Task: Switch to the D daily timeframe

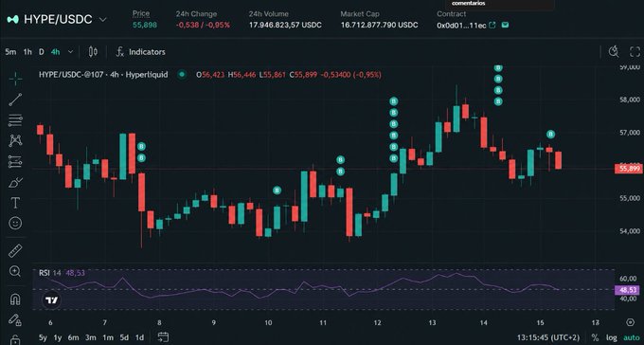Action: (x=42, y=52)
